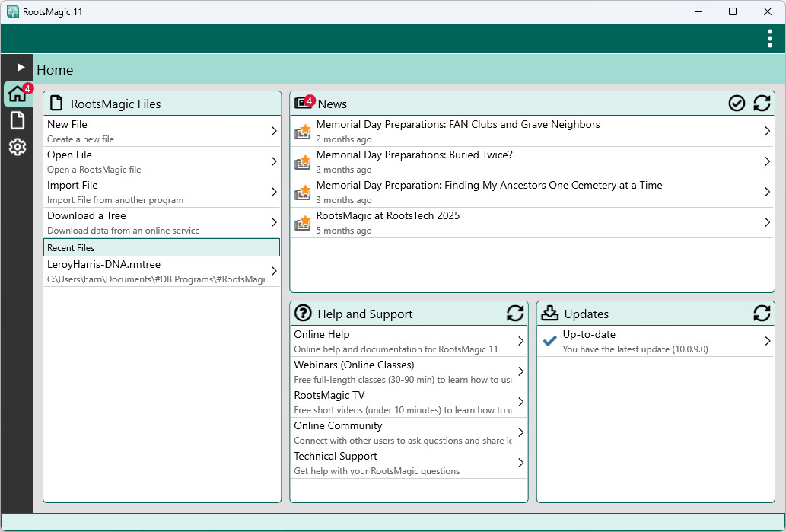The image size is (786, 532).
Task: Click Import File chevron arrow
Action: click(274, 192)
